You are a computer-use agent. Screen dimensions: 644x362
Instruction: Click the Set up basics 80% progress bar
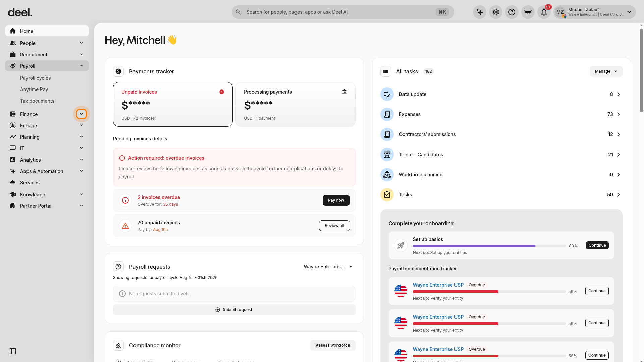coord(489,246)
